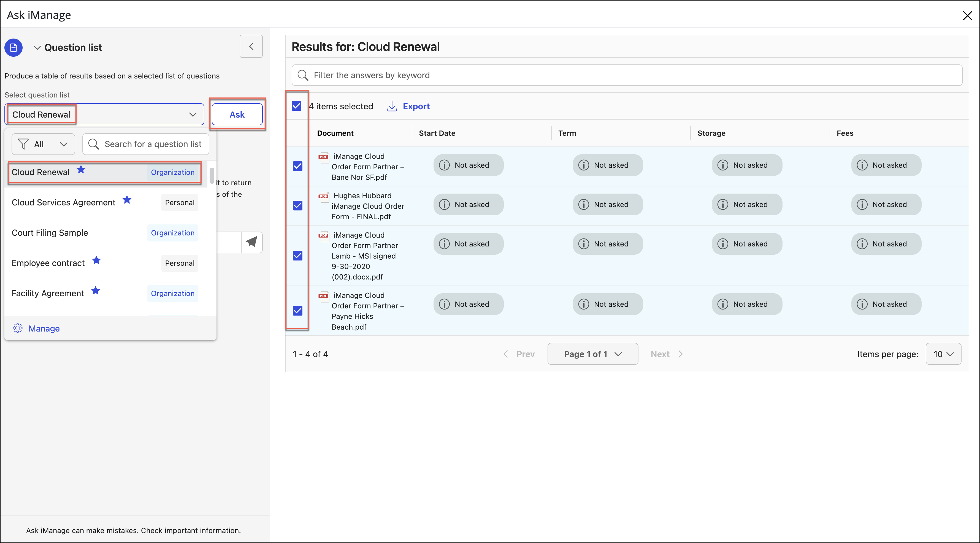Click the Organization tag on Court Filing Sample

(173, 233)
